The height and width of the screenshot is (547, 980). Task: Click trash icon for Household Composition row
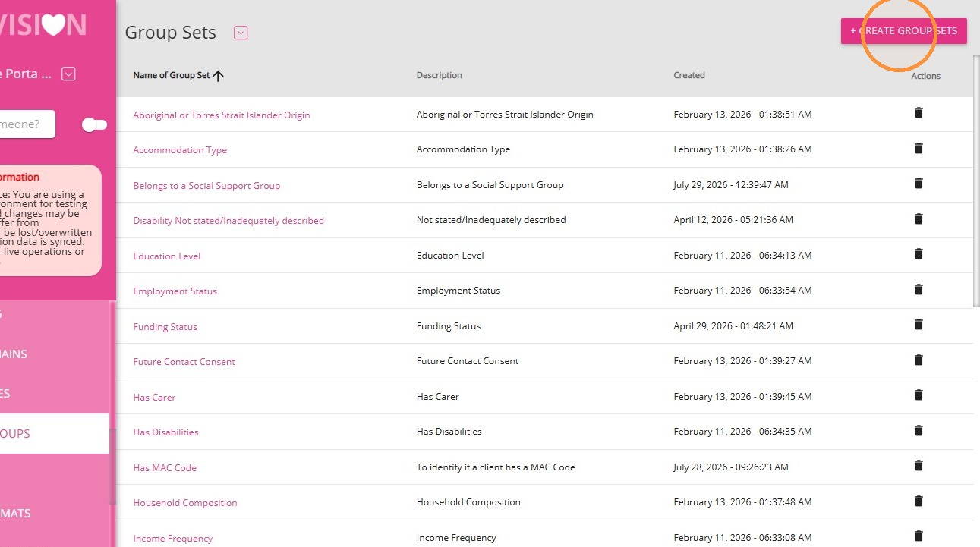click(x=919, y=501)
